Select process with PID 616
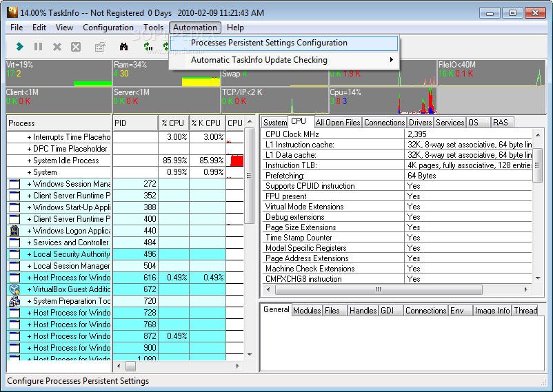Image resolution: width=553 pixels, height=392 pixels. pyautogui.click(x=125, y=278)
